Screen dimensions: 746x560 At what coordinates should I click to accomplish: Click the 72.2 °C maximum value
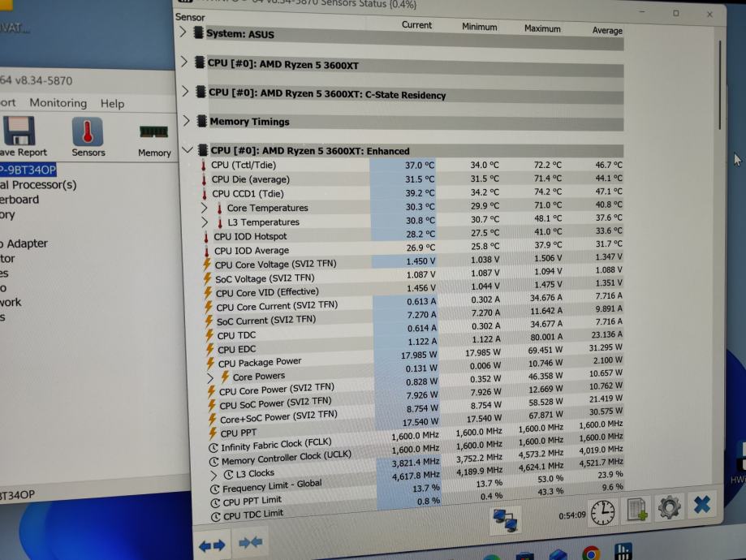548,165
